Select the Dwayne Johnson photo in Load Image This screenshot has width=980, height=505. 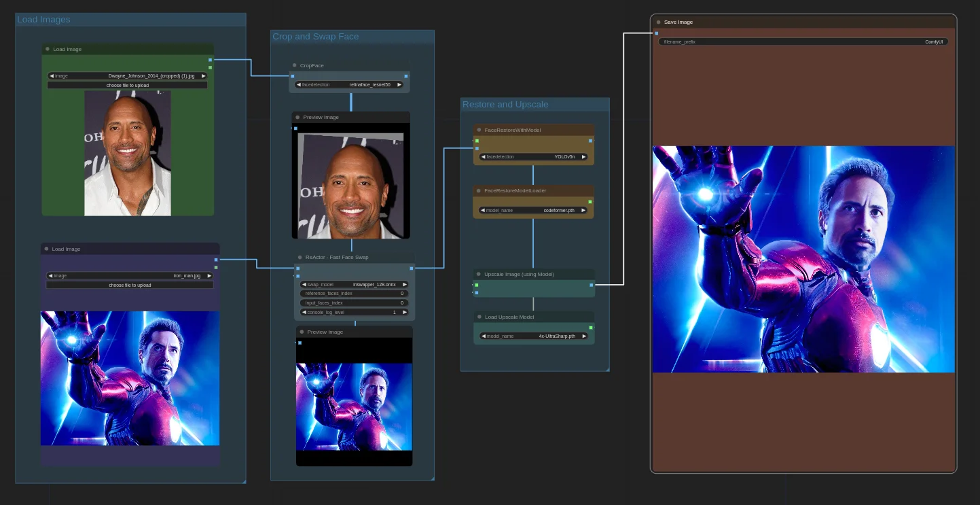click(128, 153)
